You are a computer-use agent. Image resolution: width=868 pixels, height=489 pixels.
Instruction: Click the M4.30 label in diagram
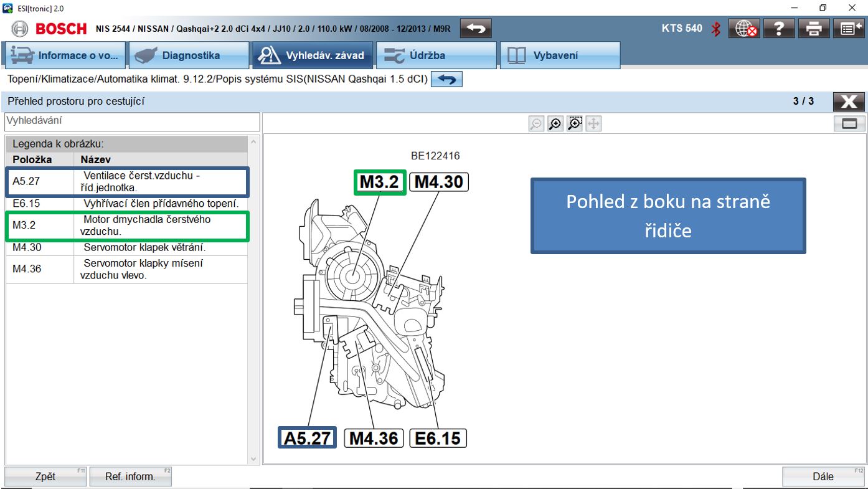439,182
